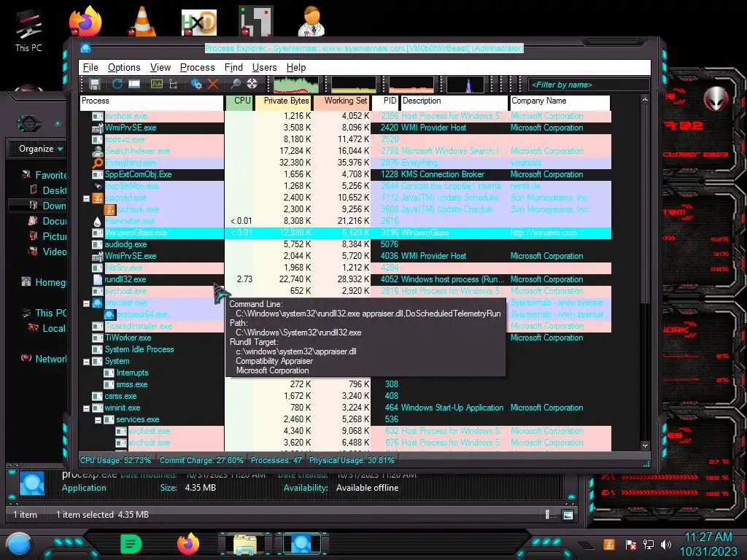The width and height of the screenshot is (747, 560).
Task: Sort by Private Bytes column header
Action: (284, 102)
